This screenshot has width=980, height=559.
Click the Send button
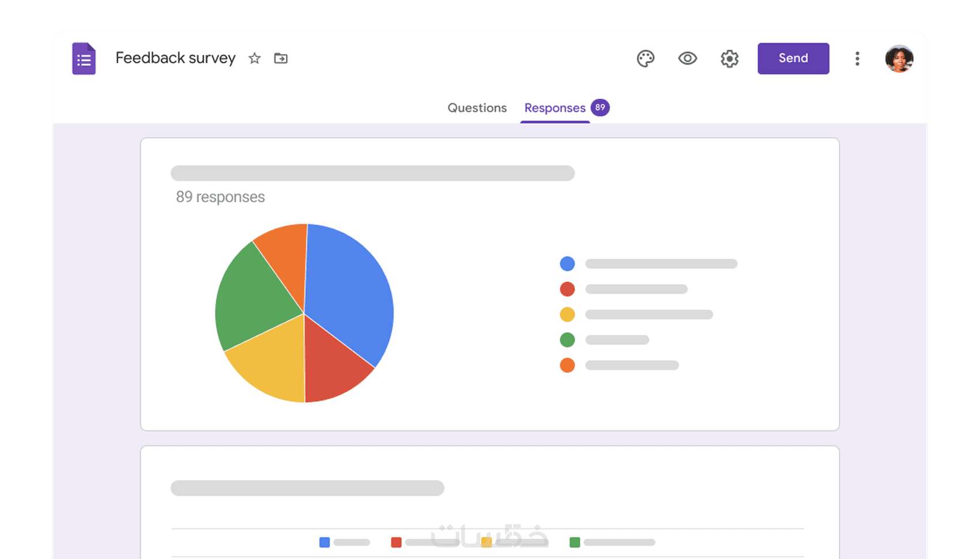[x=793, y=58]
